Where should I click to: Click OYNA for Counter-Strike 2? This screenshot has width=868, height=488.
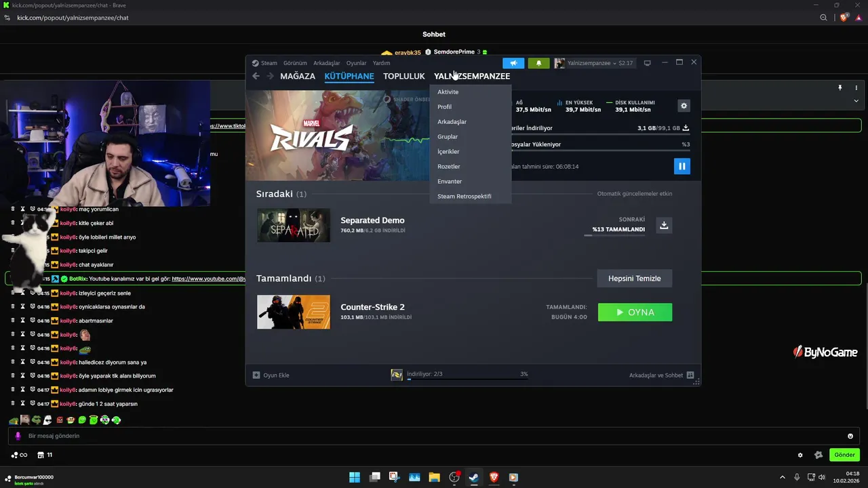coord(635,312)
